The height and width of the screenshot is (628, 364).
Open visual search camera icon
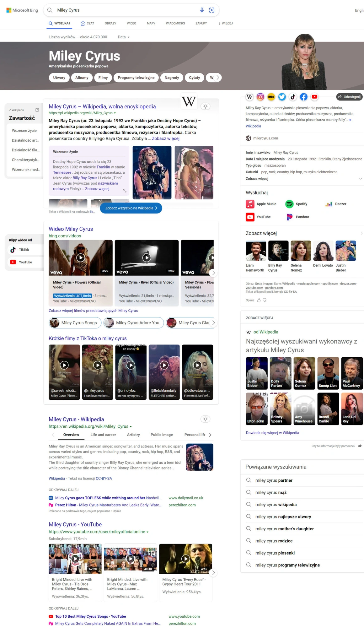tap(212, 10)
